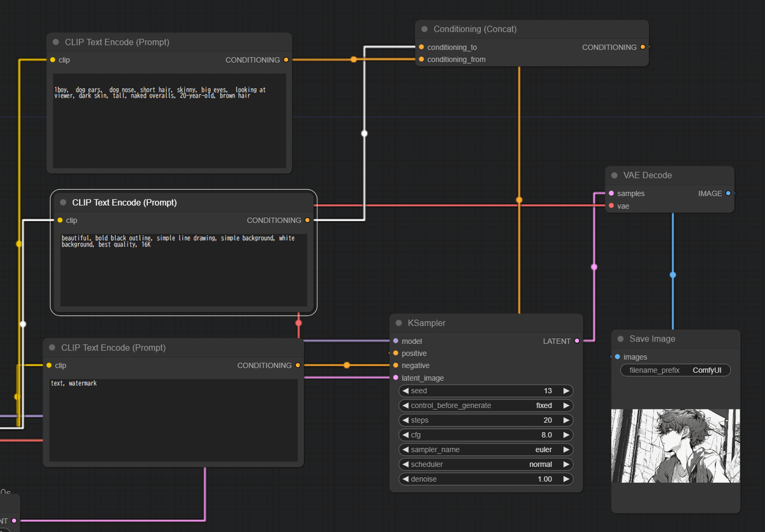Click the denoise slider field

(486, 479)
